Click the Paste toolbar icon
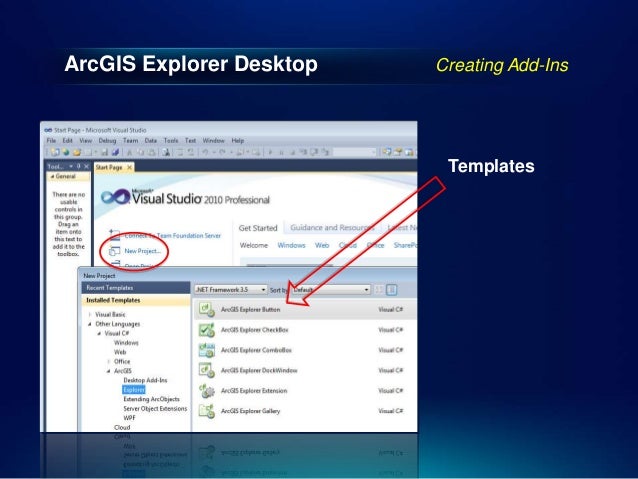Viewport: 638px width, 479px height. coord(151,152)
